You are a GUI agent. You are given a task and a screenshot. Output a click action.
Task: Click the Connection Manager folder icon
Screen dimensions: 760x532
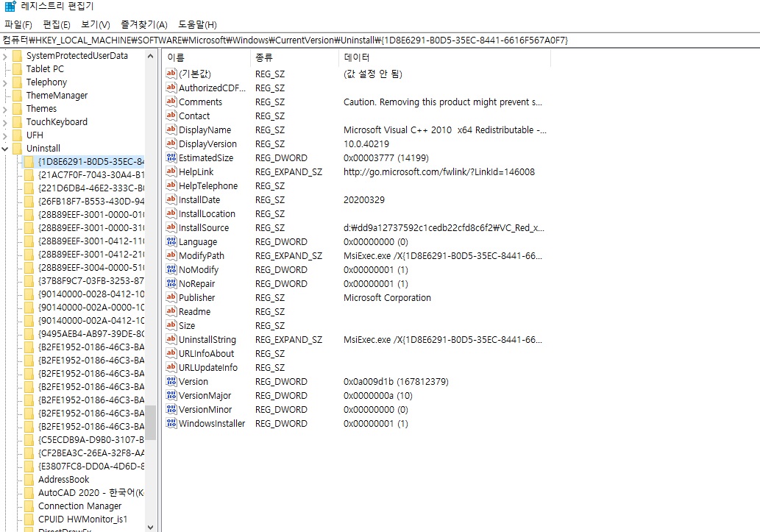click(x=29, y=506)
